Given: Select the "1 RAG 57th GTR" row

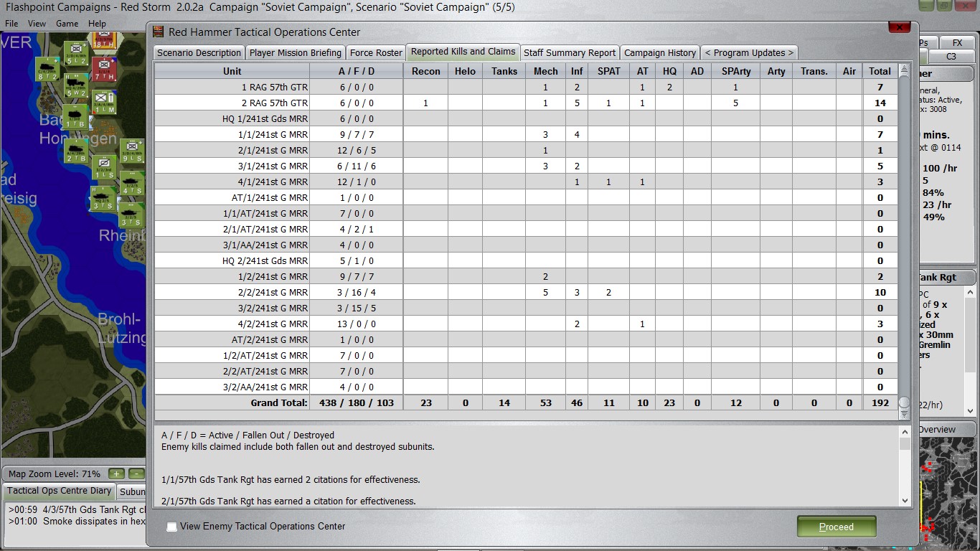Looking at the screenshot, I should click(x=526, y=87).
